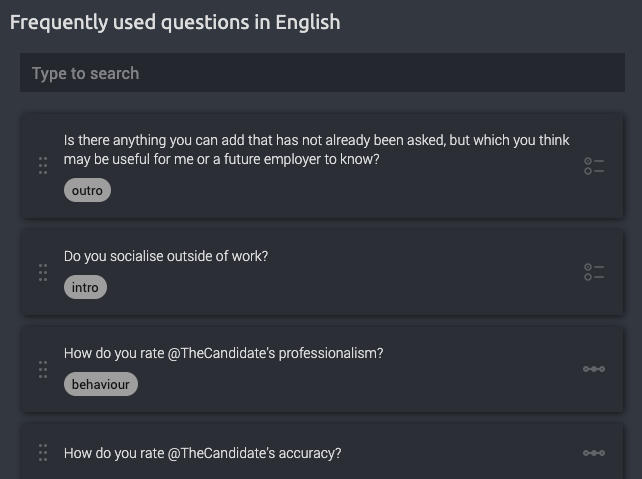The width and height of the screenshot is (642, 479).
Task: Click the drag handle beside 'Do you socialise outside of work?'
Action: pos(43,273)
